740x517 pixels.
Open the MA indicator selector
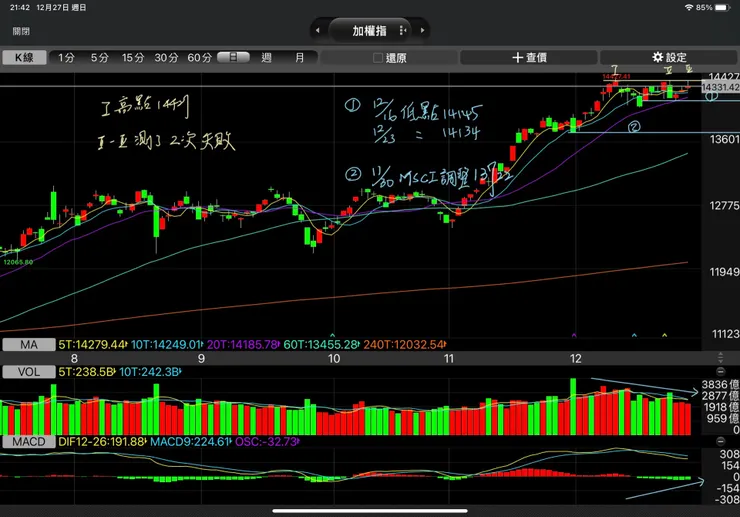click(x=29, y=345)
